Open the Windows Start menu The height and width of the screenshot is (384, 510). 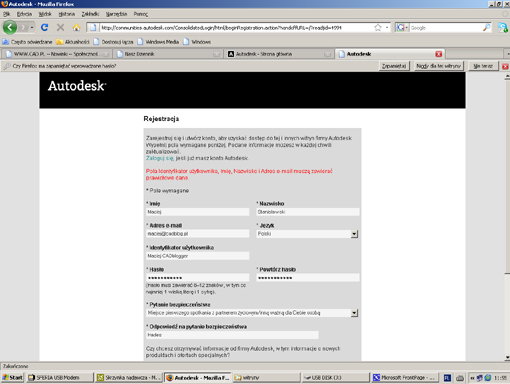coord(13,378)
